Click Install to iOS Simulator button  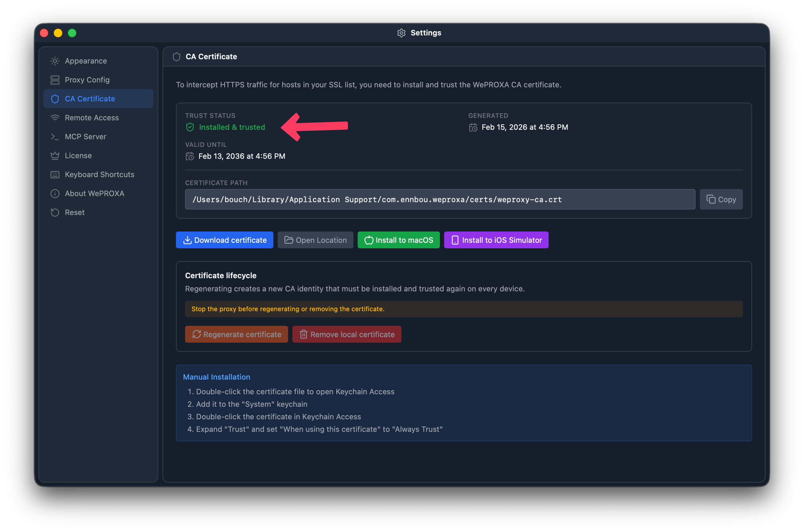point(496,240)
